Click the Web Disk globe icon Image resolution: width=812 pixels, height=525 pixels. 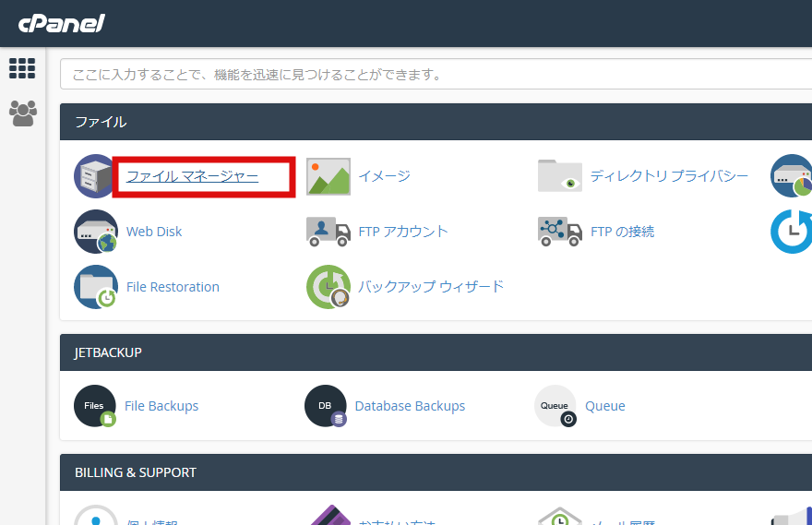(x=96, y=232)
